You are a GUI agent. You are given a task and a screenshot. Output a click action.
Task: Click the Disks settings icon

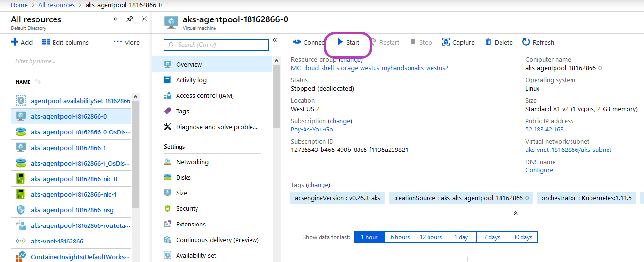click(x=168, y=177)
